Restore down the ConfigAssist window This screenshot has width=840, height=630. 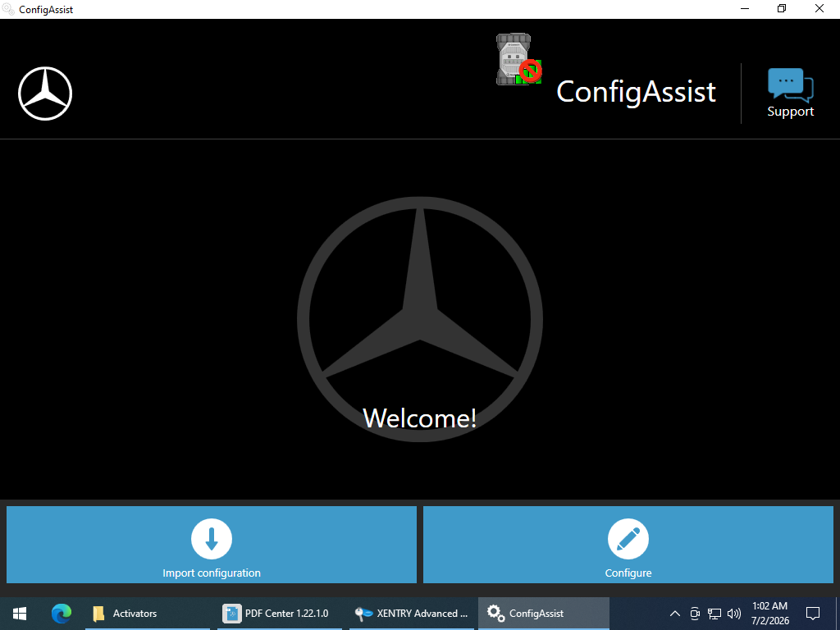point(782,8)
